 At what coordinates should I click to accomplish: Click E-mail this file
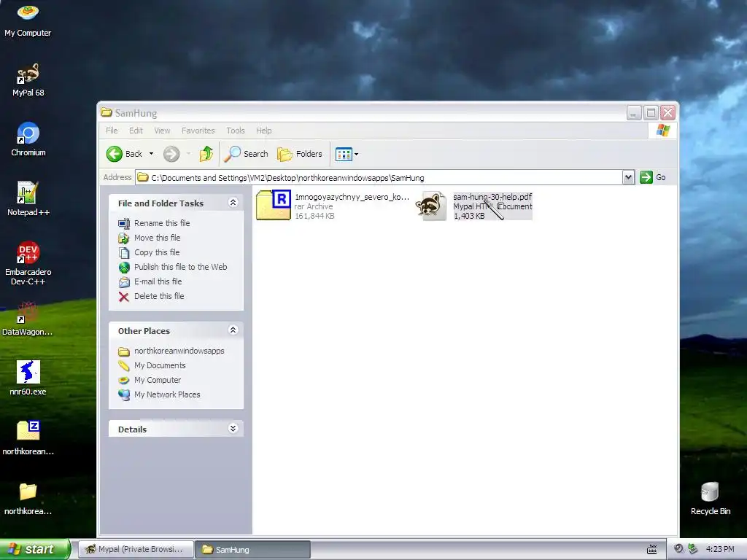pyautogui.click(x=158, y=281)
